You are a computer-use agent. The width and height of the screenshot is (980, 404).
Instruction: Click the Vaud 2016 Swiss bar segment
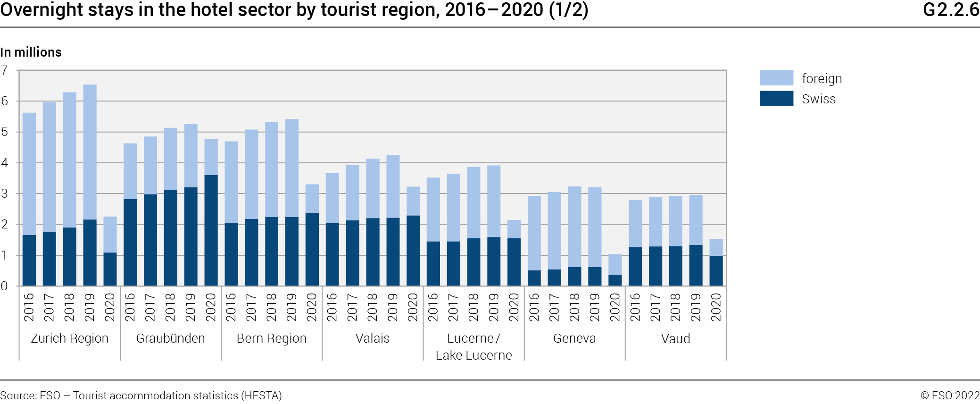coord(635,266)
